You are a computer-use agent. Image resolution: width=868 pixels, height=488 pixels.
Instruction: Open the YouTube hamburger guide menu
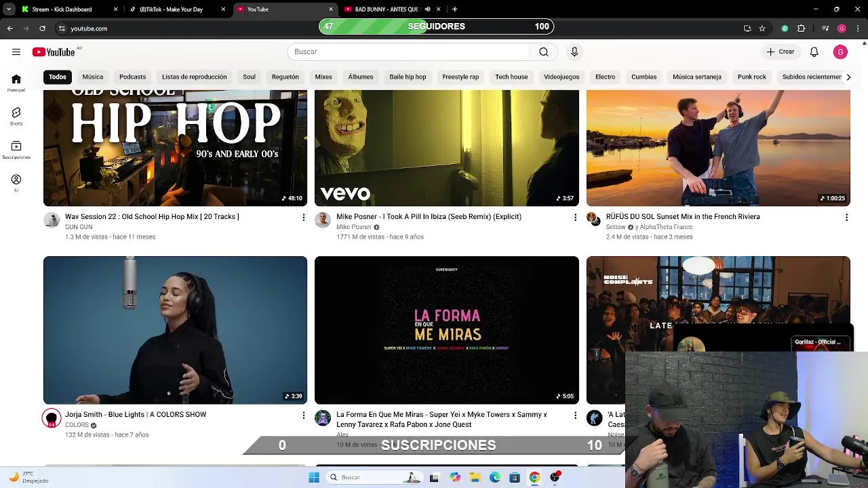[x=16, y=52]
